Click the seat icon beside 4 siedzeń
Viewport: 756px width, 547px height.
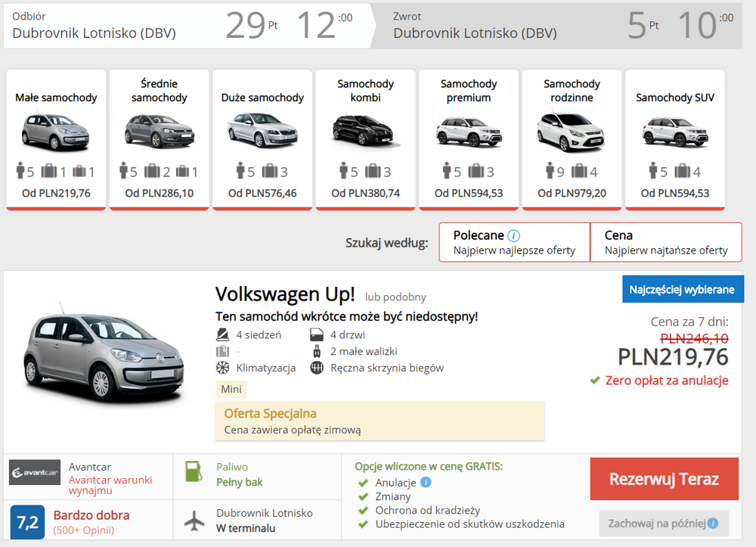(x=222, y=334)
